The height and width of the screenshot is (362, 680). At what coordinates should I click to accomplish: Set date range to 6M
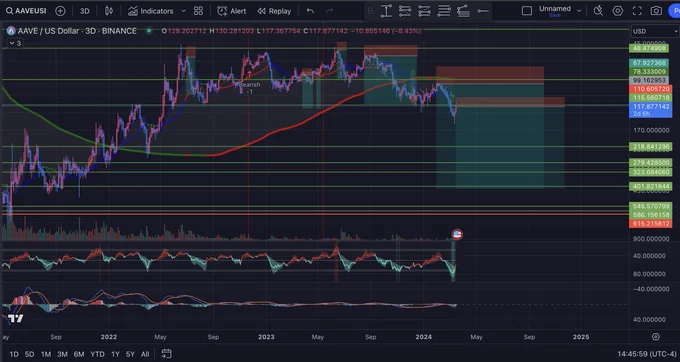(x=78, y=354)
